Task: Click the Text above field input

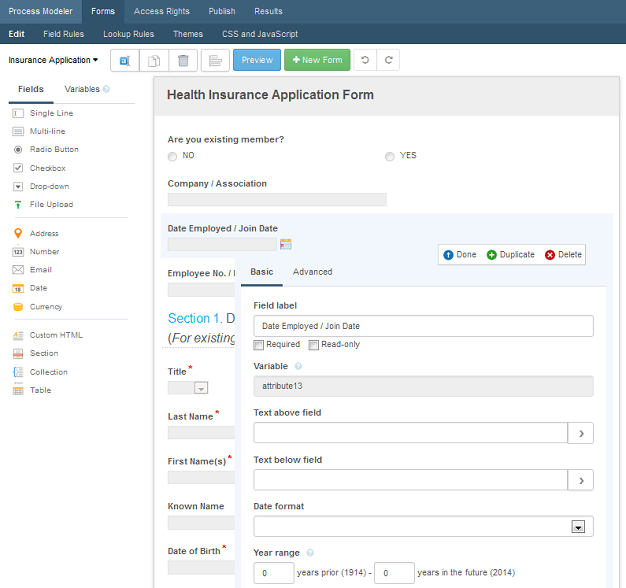Action: pyautogui.click(x=411, y=433)
